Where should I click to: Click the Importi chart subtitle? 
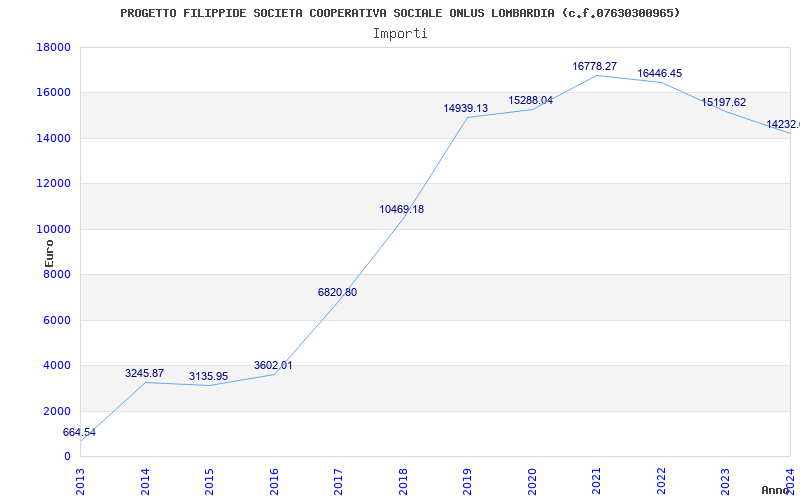[400, 33]
